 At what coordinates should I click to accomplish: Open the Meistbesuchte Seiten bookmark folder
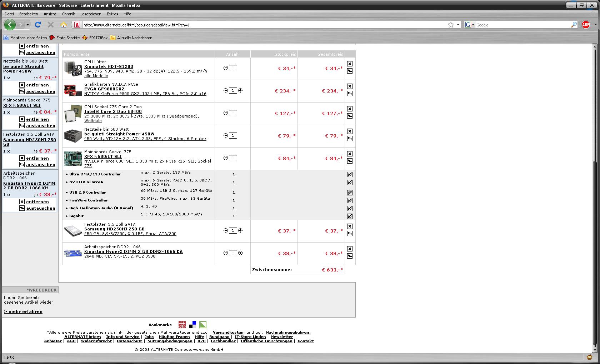coord(25,38)
